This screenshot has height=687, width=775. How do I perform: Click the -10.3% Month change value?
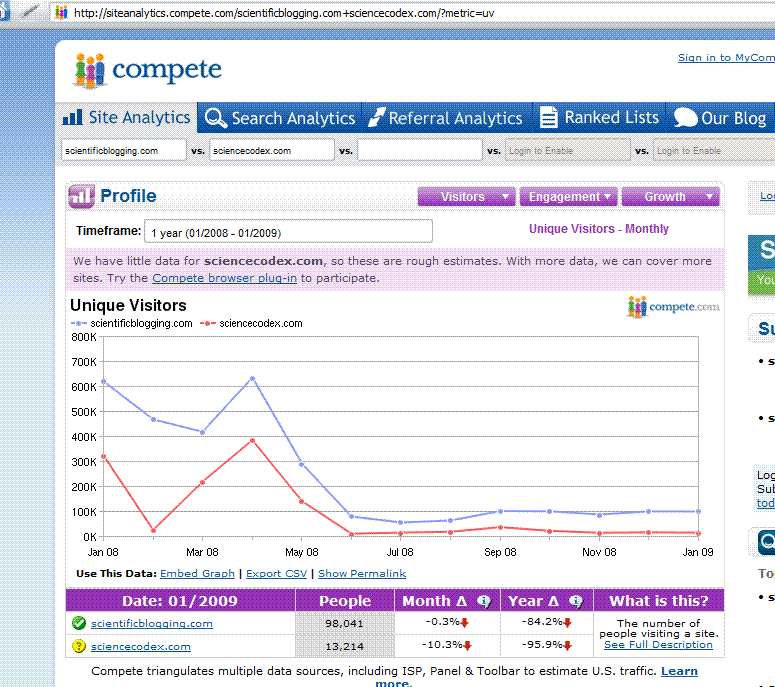coord(442,644)
